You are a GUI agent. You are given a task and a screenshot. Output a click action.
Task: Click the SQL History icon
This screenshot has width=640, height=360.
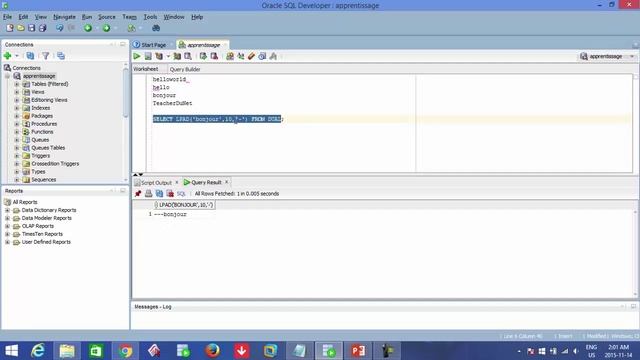262,56
